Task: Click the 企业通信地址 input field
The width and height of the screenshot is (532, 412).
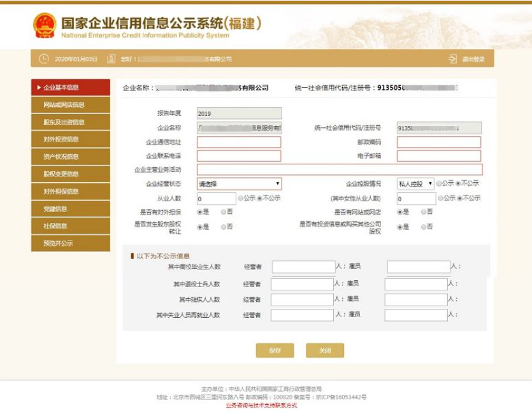Action: pos(239,142)
